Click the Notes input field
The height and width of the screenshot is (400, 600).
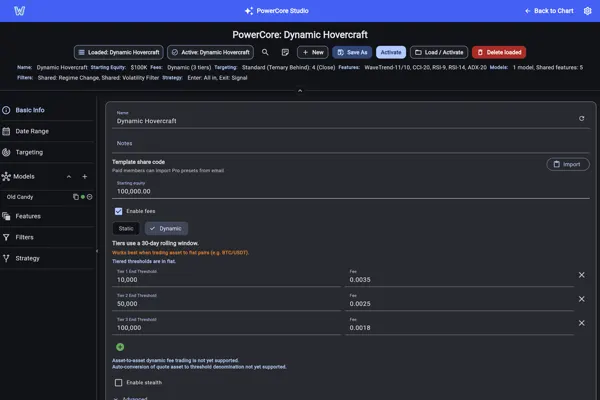click(351, 143)
